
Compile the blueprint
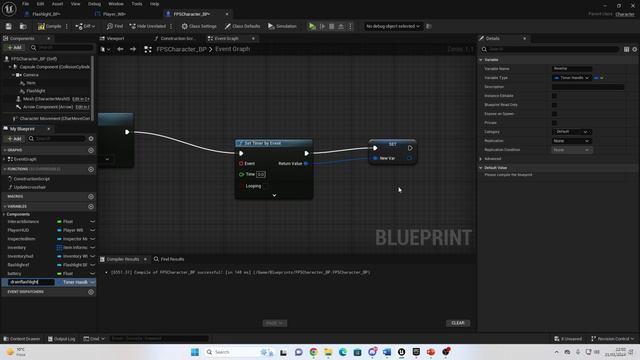49,26
